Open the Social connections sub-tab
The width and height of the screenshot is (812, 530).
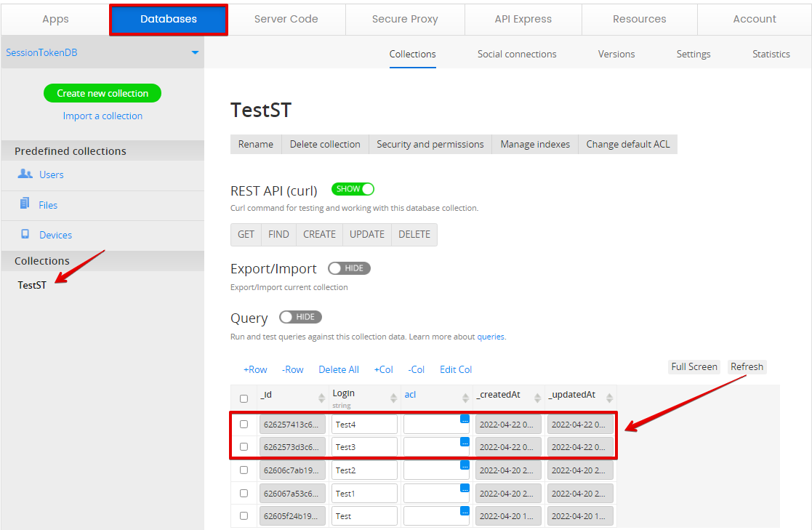pos(517,54)
